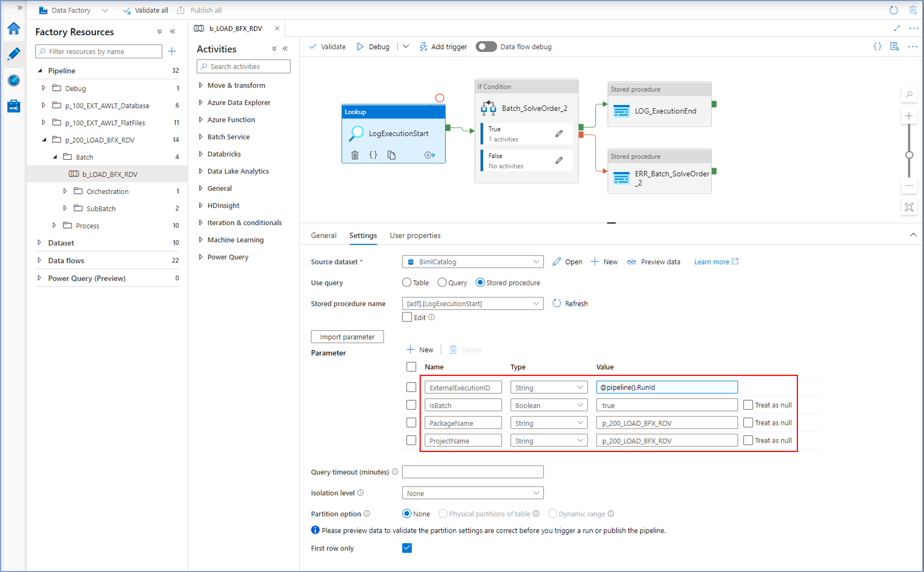This screenshot has width=924, height=572.
Task: Uncheck First row only
Action: (407, 548)
